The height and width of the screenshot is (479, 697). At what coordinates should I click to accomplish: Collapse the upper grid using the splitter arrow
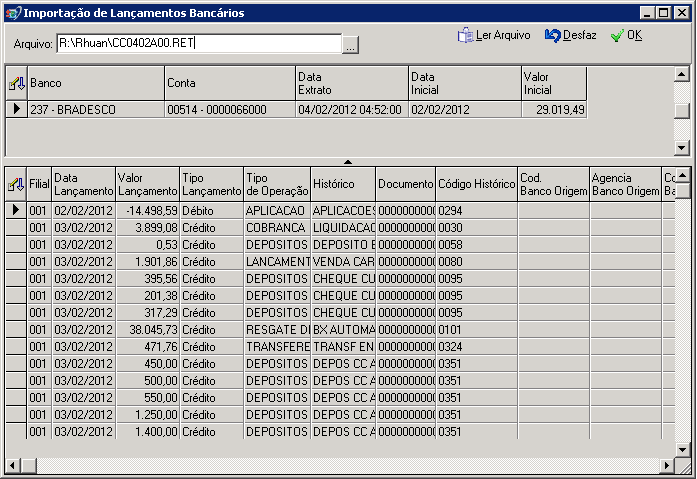(x=348, y=162)
